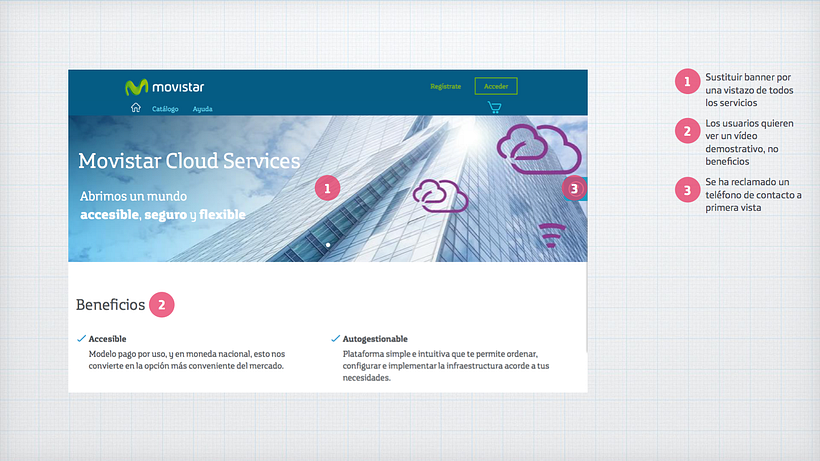This screenshot has height=461, width=820.
Task: Click the Beneficios heading
Action: pos(110,305)
